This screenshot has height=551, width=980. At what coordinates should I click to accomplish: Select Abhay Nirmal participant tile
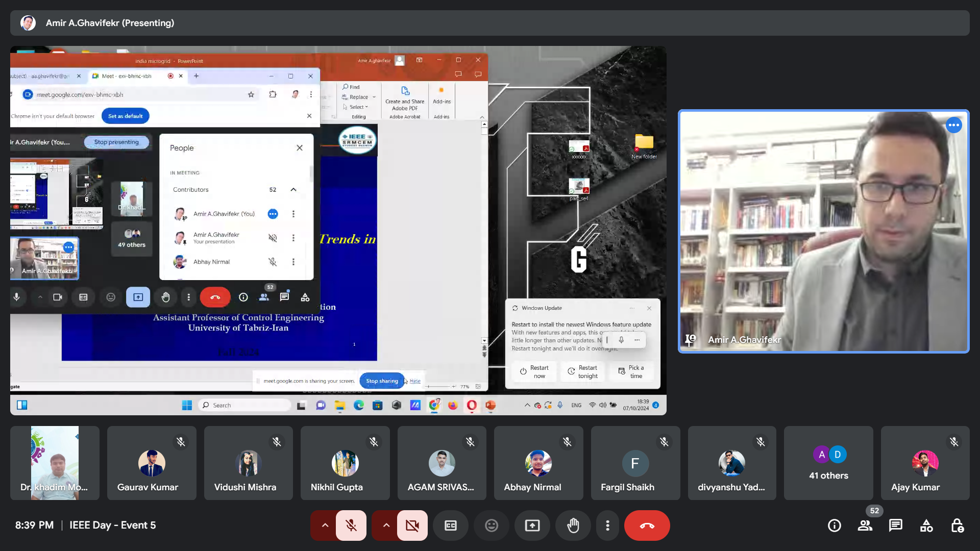point(538,463)
